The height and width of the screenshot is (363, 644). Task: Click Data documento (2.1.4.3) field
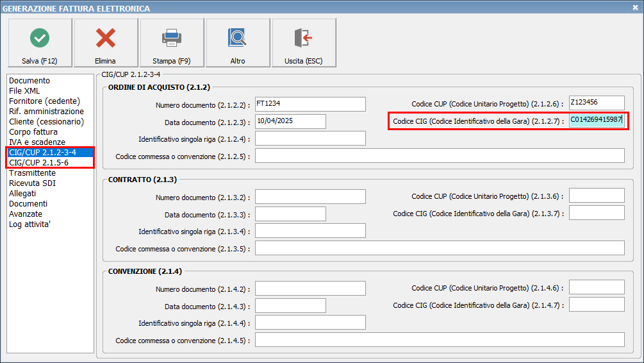[x=290, y=305]
